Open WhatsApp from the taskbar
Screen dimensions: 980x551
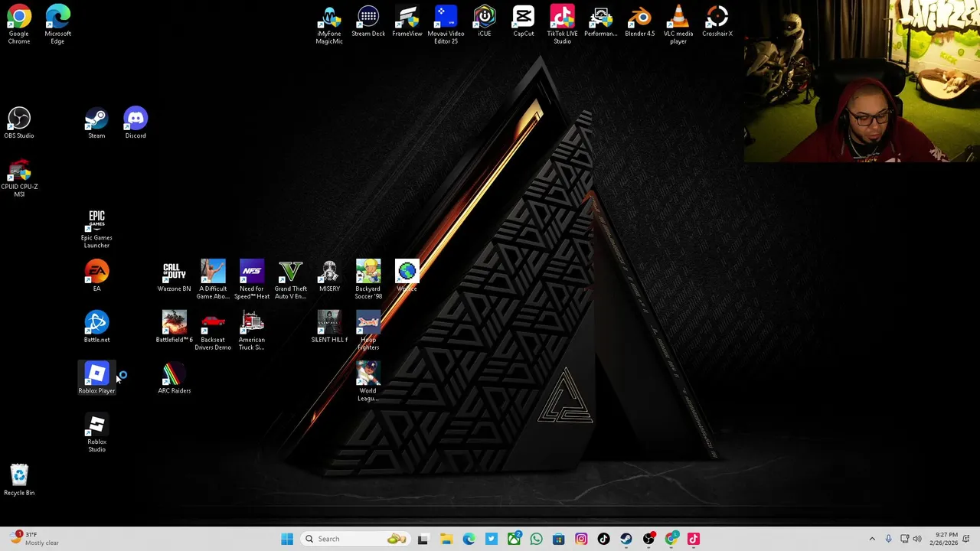click(x=536, y=539)
